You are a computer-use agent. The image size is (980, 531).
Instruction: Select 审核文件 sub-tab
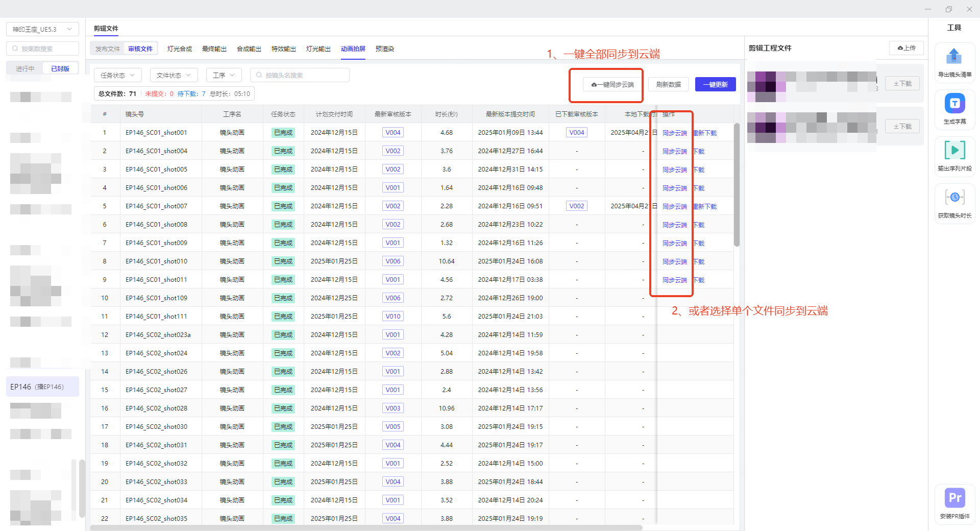(x=140, y=49)
